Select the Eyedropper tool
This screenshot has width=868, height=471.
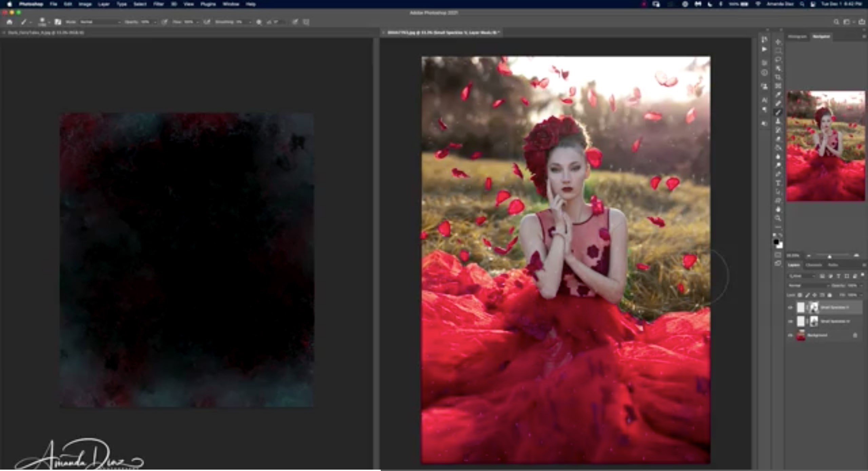click(x=778, y=95)
